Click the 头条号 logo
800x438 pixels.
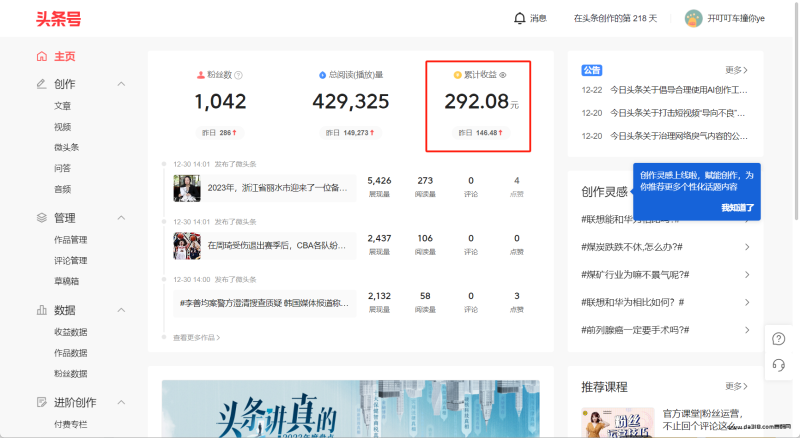(x=59, y=19)
